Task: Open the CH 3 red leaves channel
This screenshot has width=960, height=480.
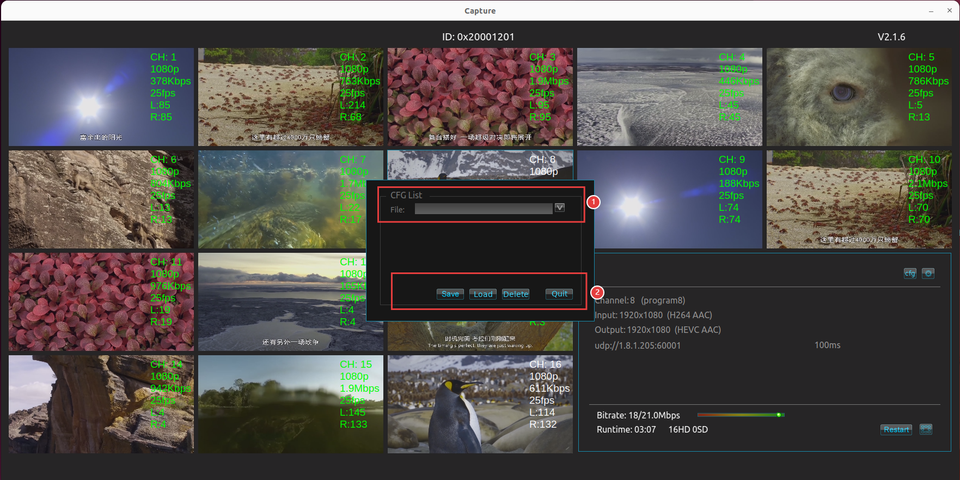Action: coord(480,97)
